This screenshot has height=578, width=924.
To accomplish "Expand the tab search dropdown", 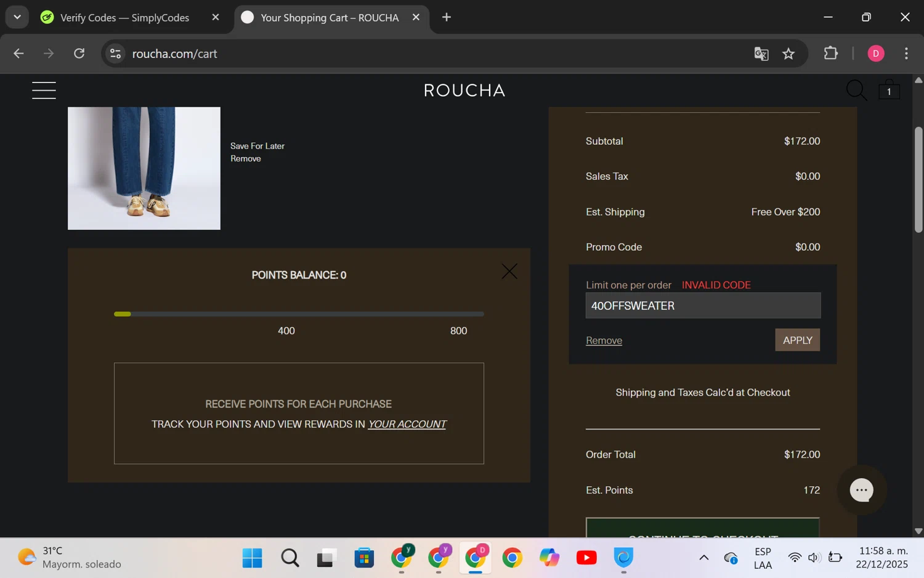I will point(17,17).
